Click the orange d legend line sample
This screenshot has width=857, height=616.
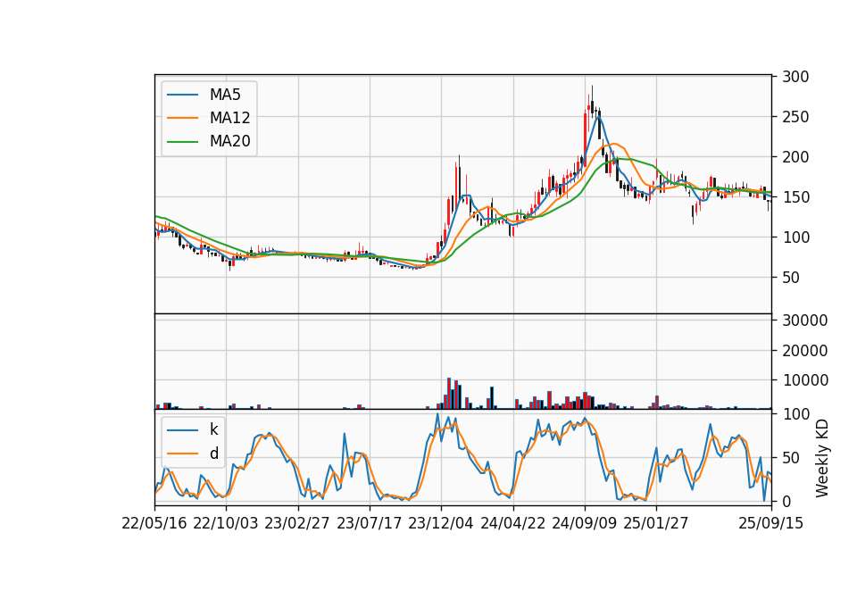[182, 454]
